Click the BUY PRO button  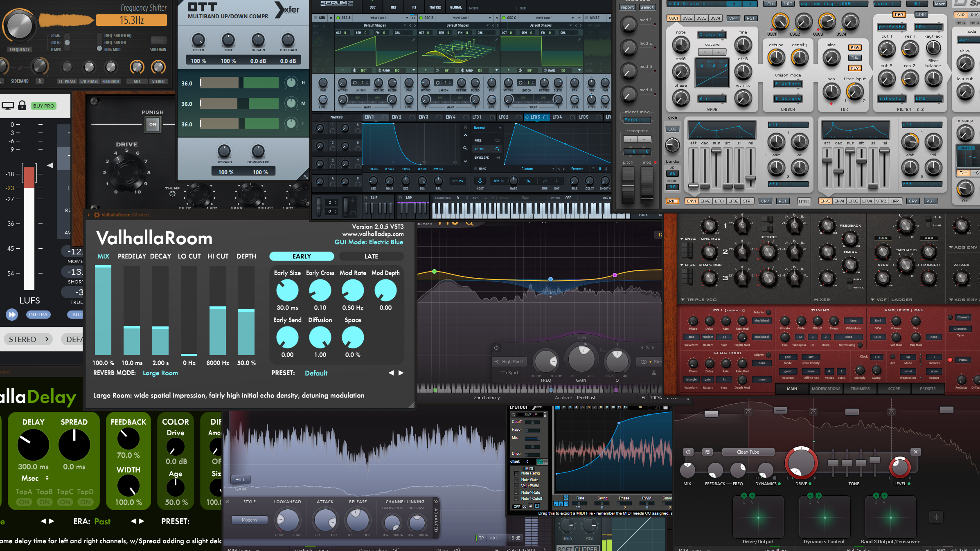[x=44, y=106]
